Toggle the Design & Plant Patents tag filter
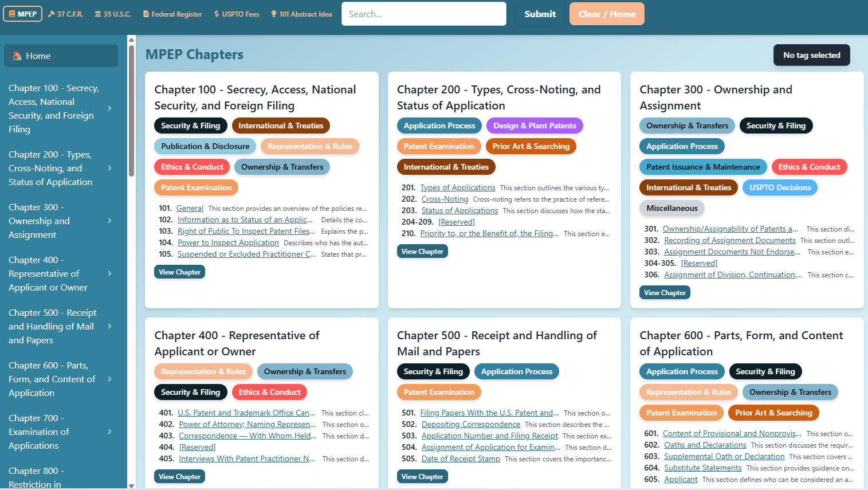Viewport: 868px width, 490px height. (535, 126)
